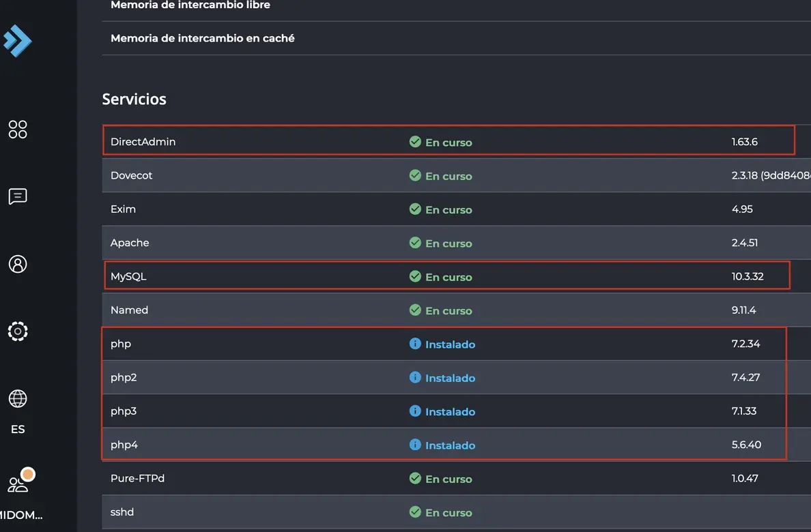Click the En curso status of Exim
Viewport: 811px width, 532px height.
point(449,209)
